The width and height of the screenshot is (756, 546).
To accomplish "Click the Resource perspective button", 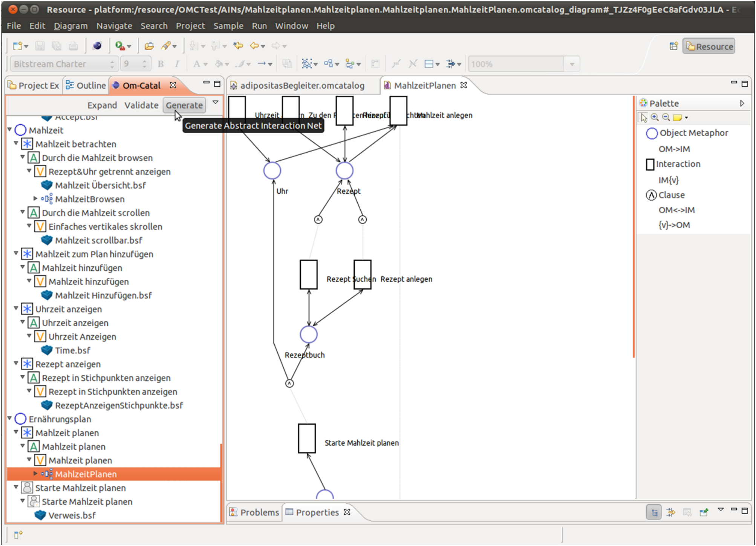I will 709,46.
